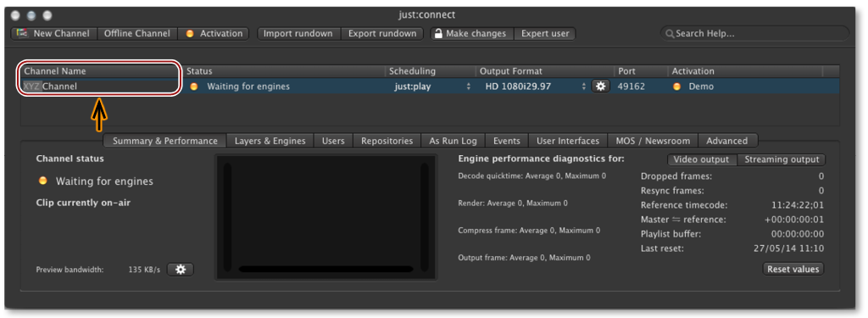
Task: Open the Events tab
Action: tap(507, 141)
